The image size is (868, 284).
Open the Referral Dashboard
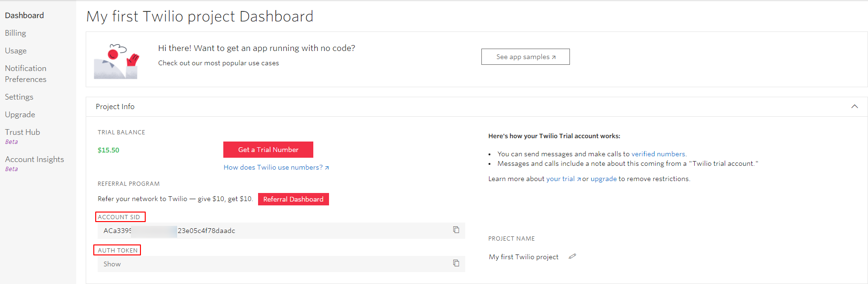293,199
